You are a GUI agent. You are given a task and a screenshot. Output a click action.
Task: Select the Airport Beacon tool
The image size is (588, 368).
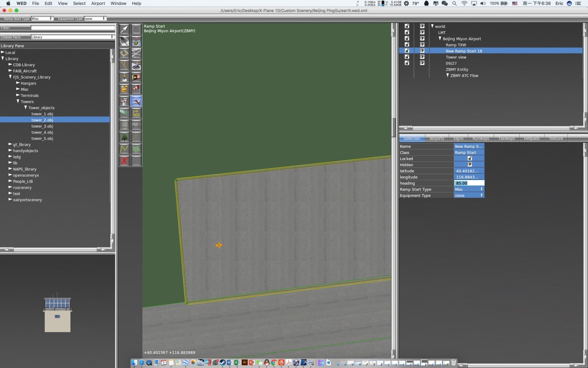(x=124, y=89)
